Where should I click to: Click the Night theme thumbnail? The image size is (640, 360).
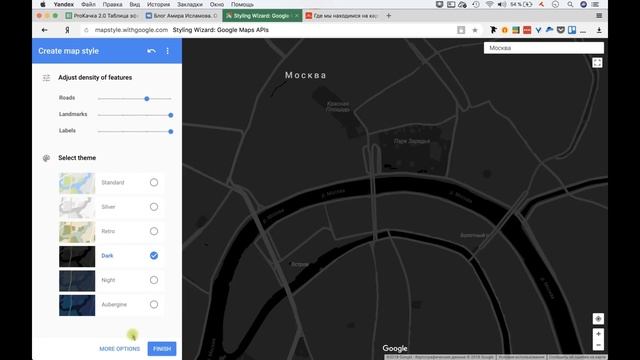pos(77,281)
